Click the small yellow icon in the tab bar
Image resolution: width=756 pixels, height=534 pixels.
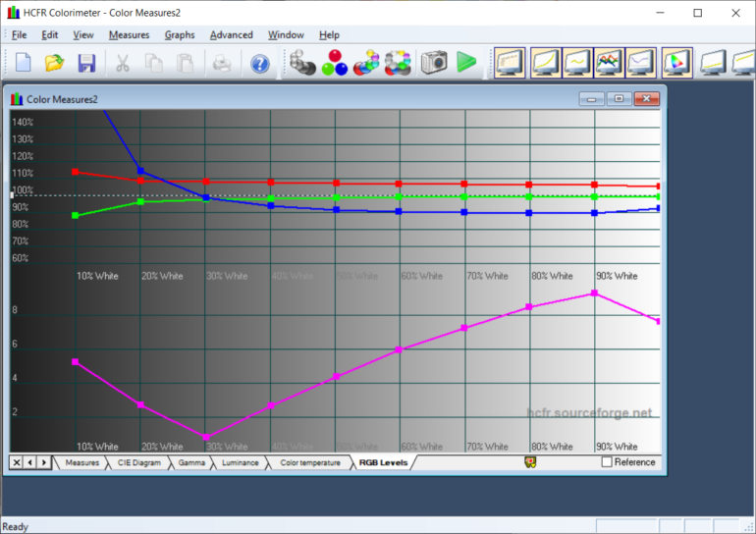pyautogui.click(x=530, y=461)
